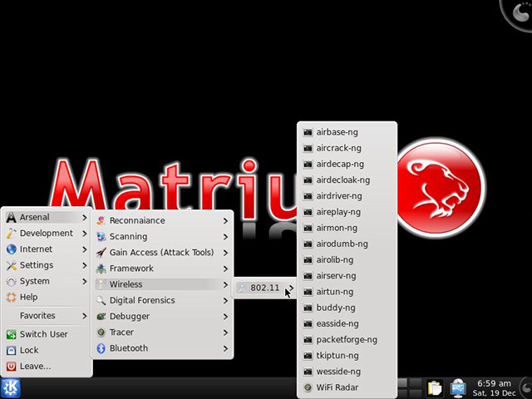Click the Help lifebuoy icon
Image resolution: width=532 pixels, height=399 pixels.
11,298
